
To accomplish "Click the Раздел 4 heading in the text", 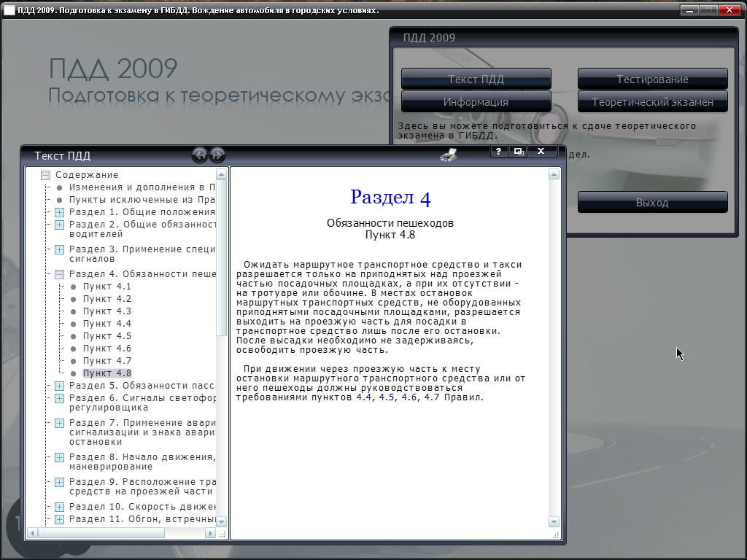I will click(x=390, y=197).
